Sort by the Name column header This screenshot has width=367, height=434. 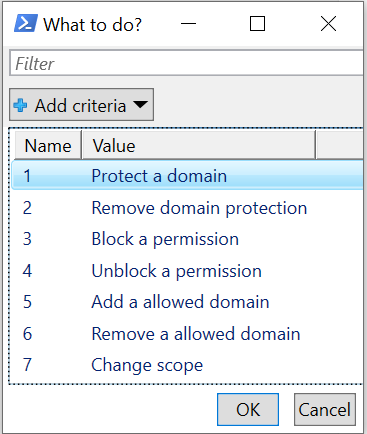tap(48, 146)
